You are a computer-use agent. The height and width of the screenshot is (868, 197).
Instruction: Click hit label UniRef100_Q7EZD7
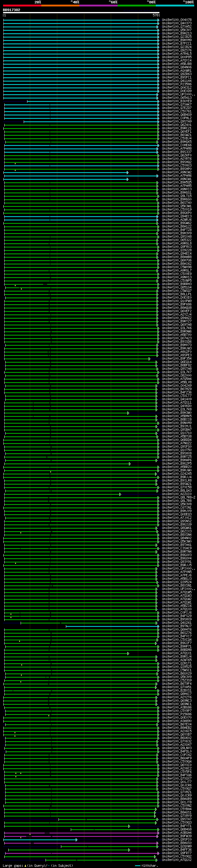[177, 108]
